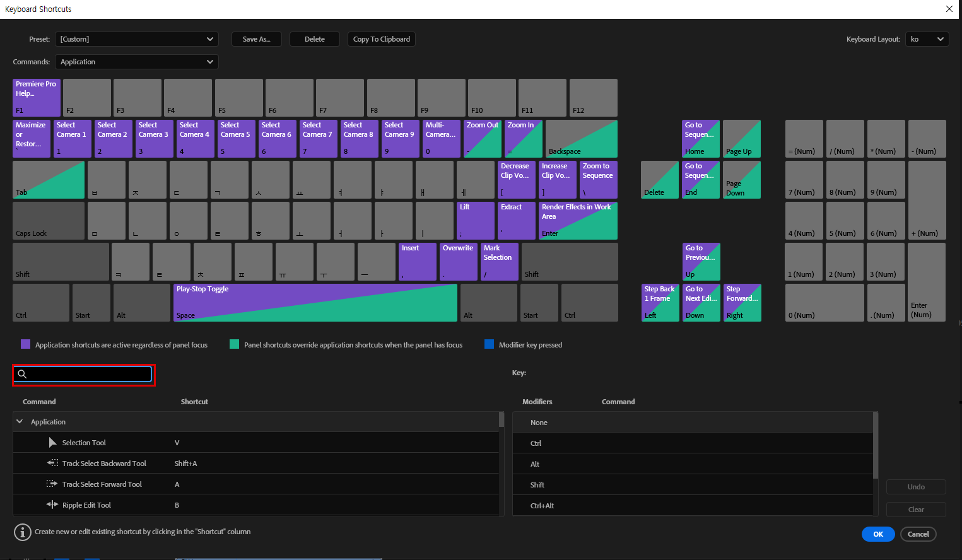This screenshot has width=962, height=560.
Task: Select the Caps Lock key
Action: (x=49, y=221)
